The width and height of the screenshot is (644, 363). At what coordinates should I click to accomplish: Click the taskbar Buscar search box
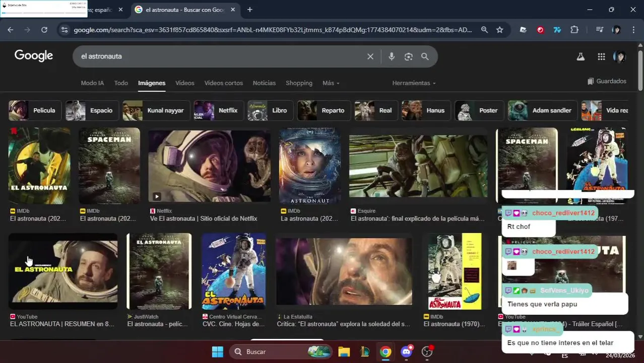coord(281,351)
